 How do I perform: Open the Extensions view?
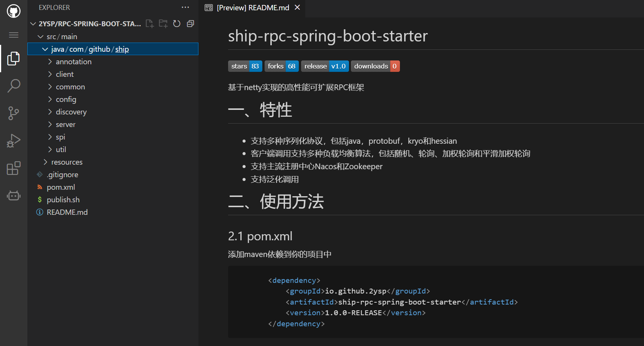14,168
